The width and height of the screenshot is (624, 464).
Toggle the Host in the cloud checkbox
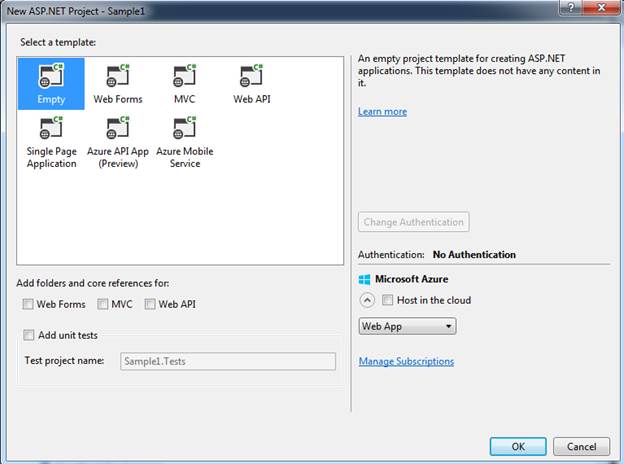[387, 300]
